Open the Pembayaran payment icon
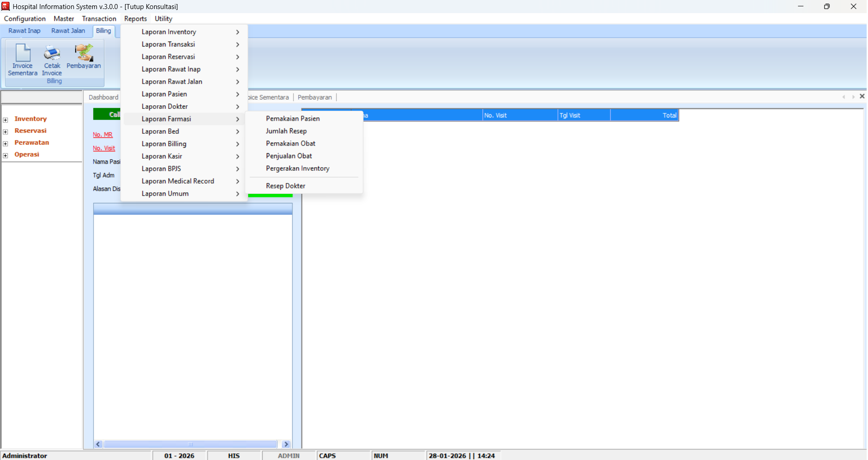Viewport: 868px width, 460px height. click(84, 53)
